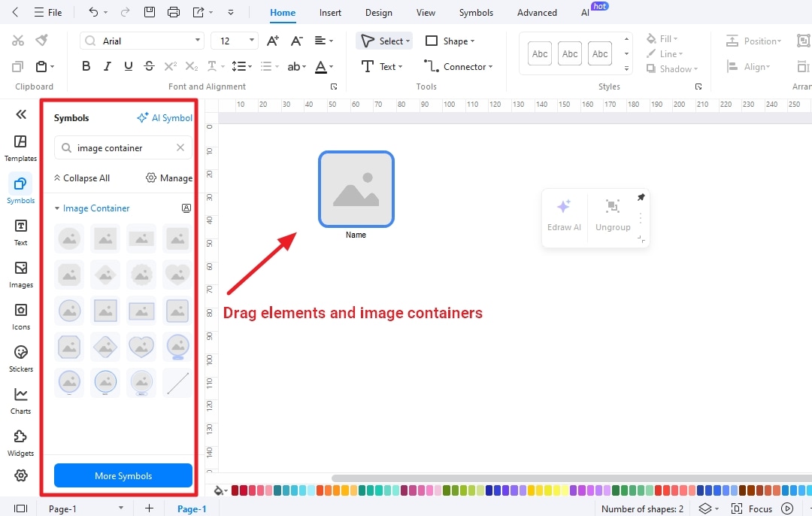Screen dimensions: 812x516
Task: Open the Images panel
Action: point(20,274)
